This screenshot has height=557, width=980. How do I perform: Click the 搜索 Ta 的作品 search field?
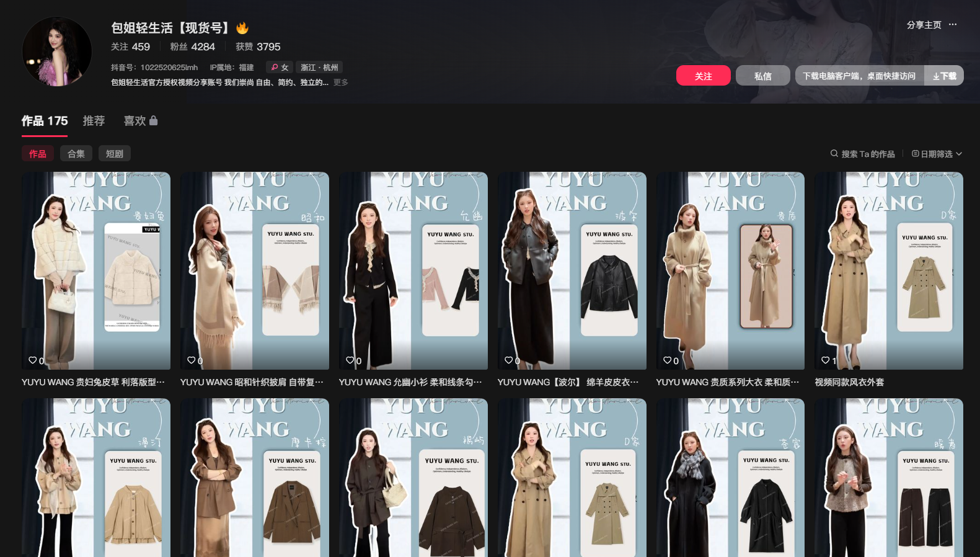(x=863, y=154)
